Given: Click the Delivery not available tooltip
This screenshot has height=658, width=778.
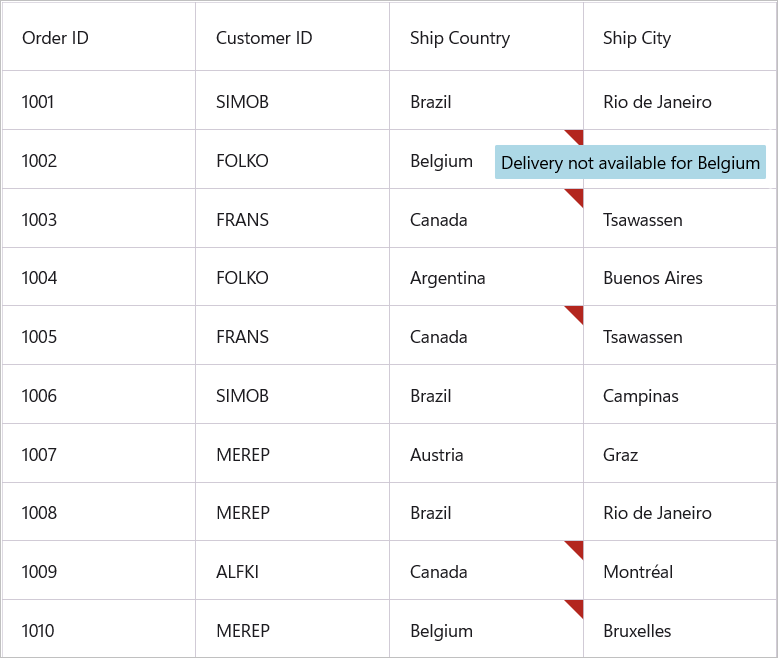Looking at the screenshot, I should (630, 163).
